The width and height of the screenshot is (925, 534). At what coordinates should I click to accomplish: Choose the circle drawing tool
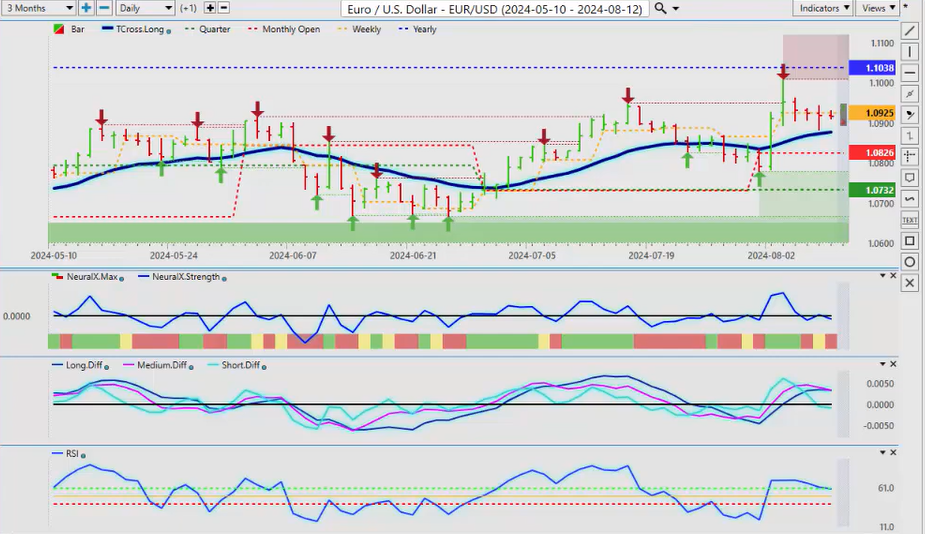(909, 261)
